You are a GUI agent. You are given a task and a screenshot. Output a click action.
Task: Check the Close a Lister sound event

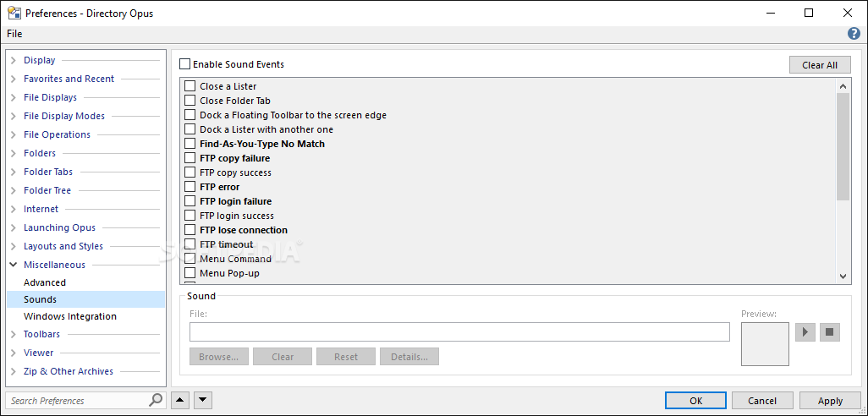pyautogui.click(x=190, y=86)
